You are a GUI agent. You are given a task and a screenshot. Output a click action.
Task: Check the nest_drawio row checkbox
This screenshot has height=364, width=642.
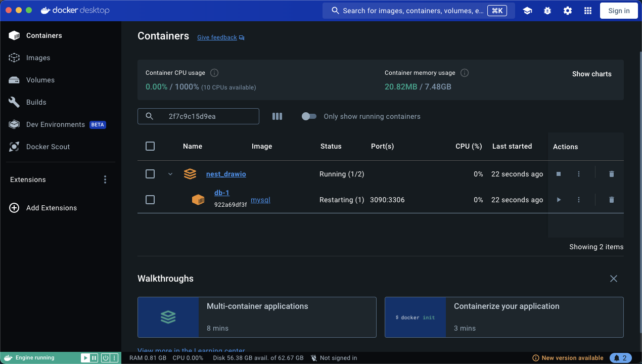[150, 174]
